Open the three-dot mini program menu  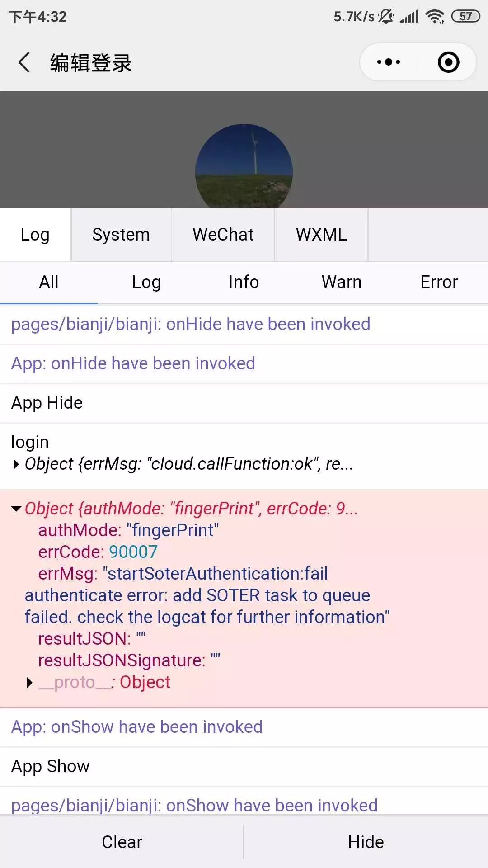click(x=389, y=62)
